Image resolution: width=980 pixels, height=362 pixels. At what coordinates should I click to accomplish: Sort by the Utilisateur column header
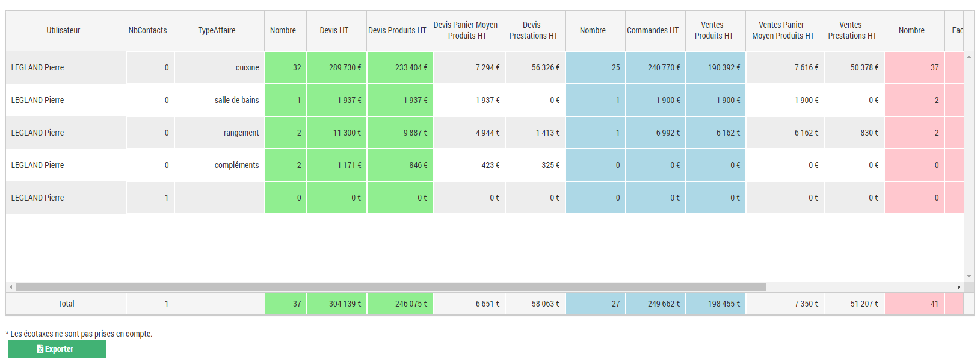[63, 30]
